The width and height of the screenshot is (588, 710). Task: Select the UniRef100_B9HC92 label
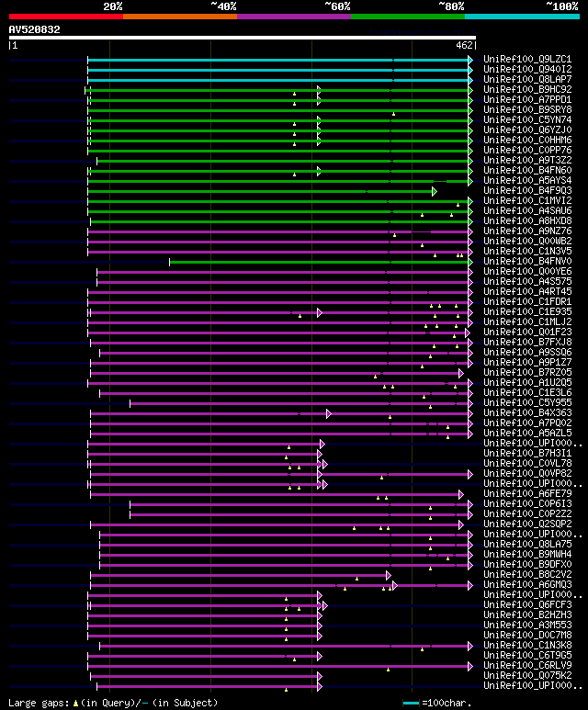(x=527, y=90)
